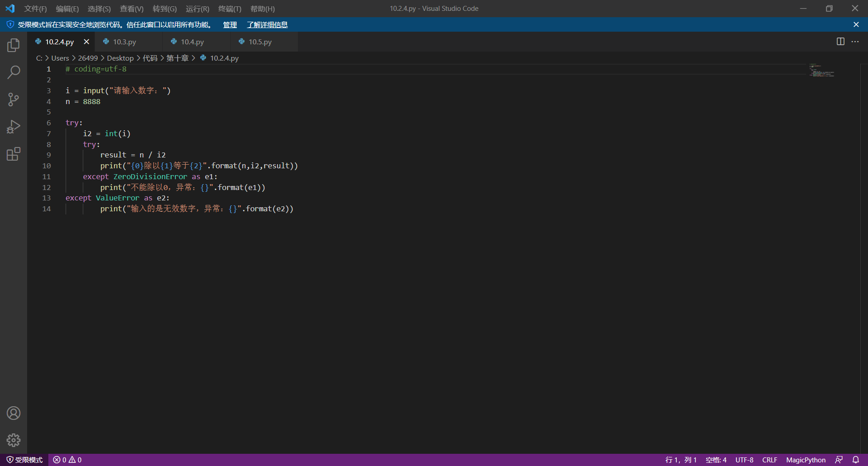Open the Manage gear settings icon
The width and height of the screenshot is (868, 466).
pyautogui.click(x=14, y=440)
